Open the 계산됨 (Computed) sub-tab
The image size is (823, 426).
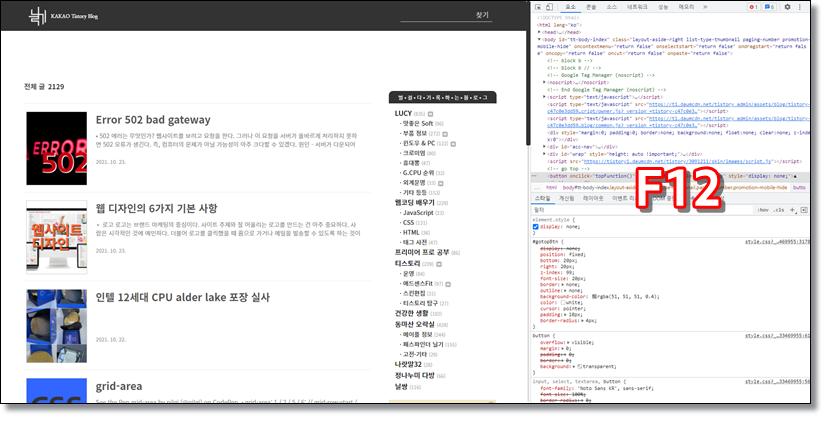click(x=566, y=199)
